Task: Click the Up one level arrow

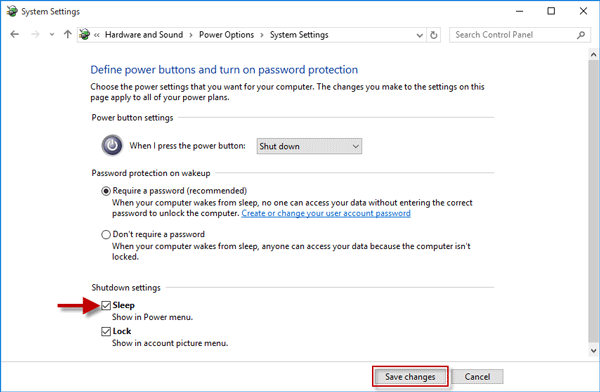Action: coord(68,34)
